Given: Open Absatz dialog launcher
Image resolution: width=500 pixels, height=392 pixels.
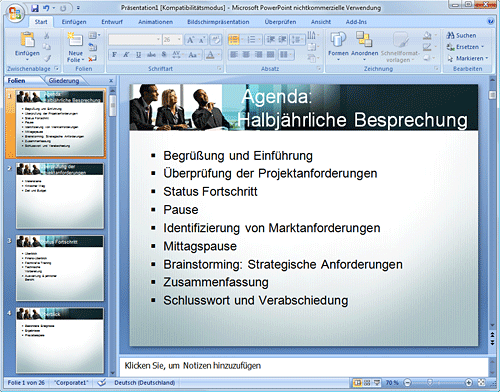Looking at the screenshot, I should [x=319, y=68].
